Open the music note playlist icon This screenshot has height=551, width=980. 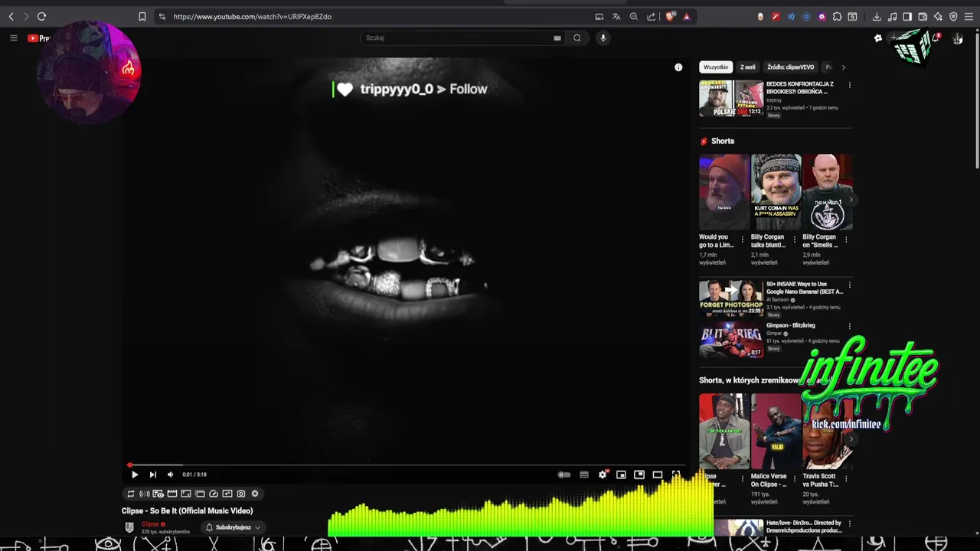pyautogui.click(x=892, y=16)
